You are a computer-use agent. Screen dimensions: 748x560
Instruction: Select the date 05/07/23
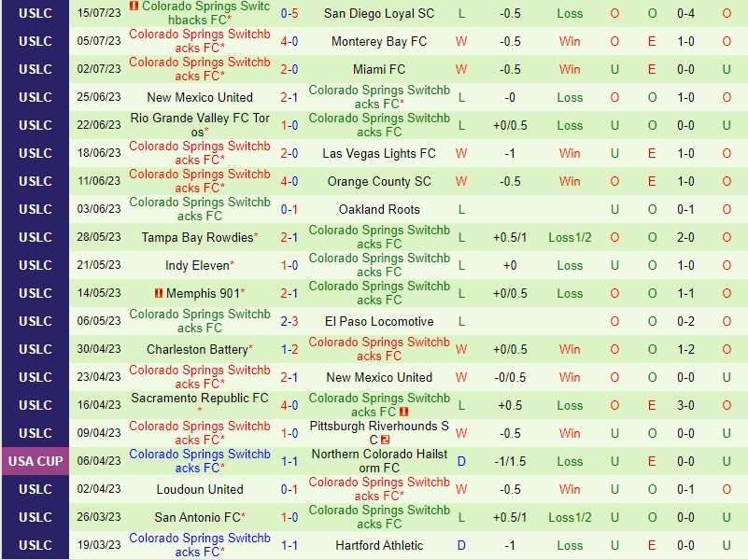[99, 41]
